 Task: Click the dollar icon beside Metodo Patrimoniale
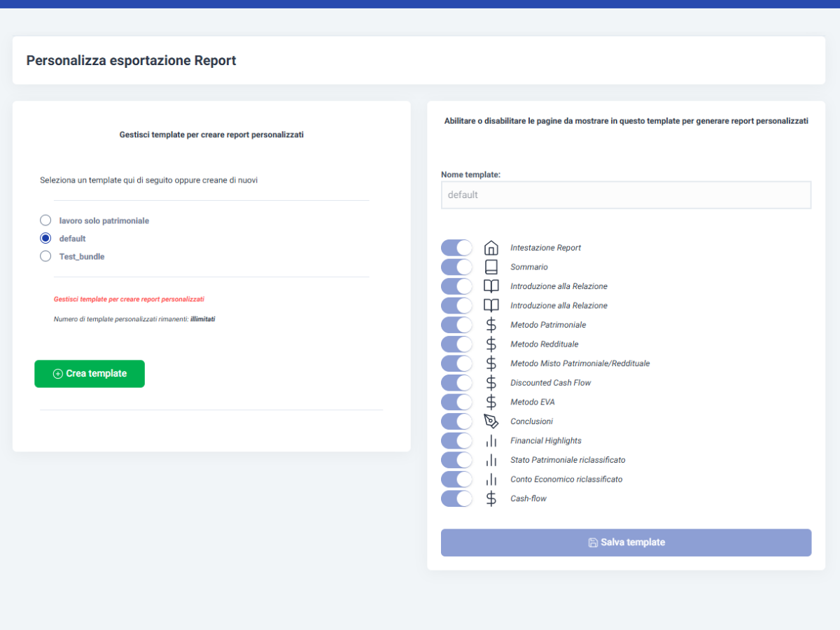click(491, 325)
